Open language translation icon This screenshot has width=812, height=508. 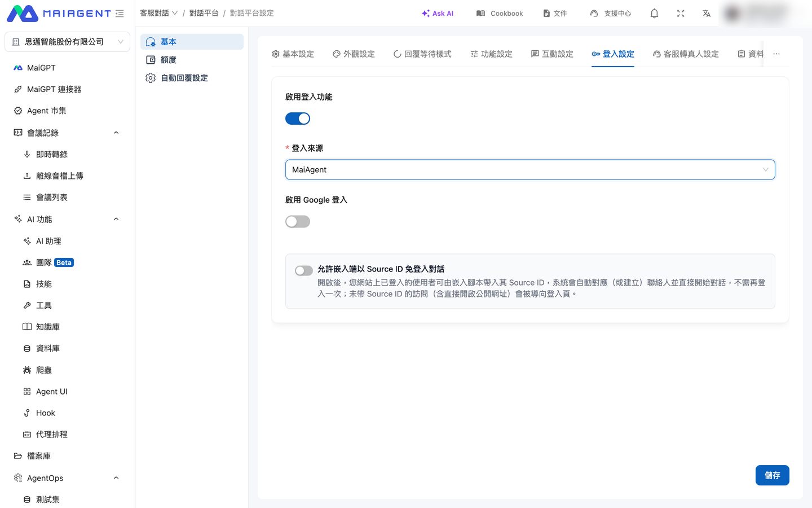tap(707, 14)
